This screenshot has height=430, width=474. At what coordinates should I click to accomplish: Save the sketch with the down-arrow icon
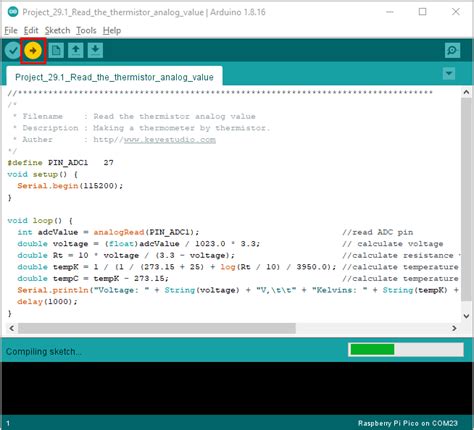coord(95,51)
